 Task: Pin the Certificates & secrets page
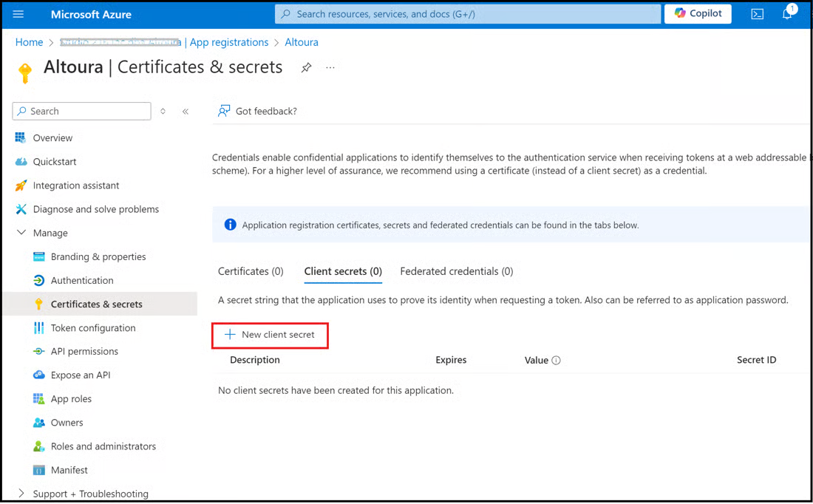(x=307, y=67)
